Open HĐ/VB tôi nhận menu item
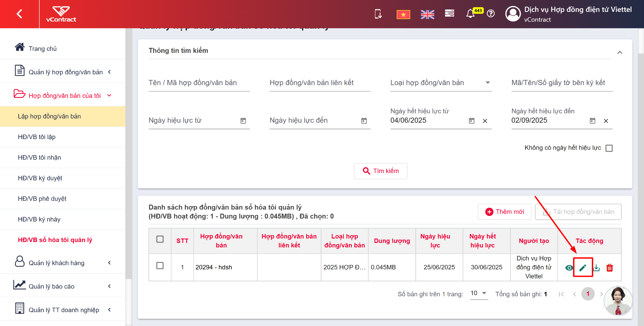This screenshot has width=644, height=326. click(63, 158)
